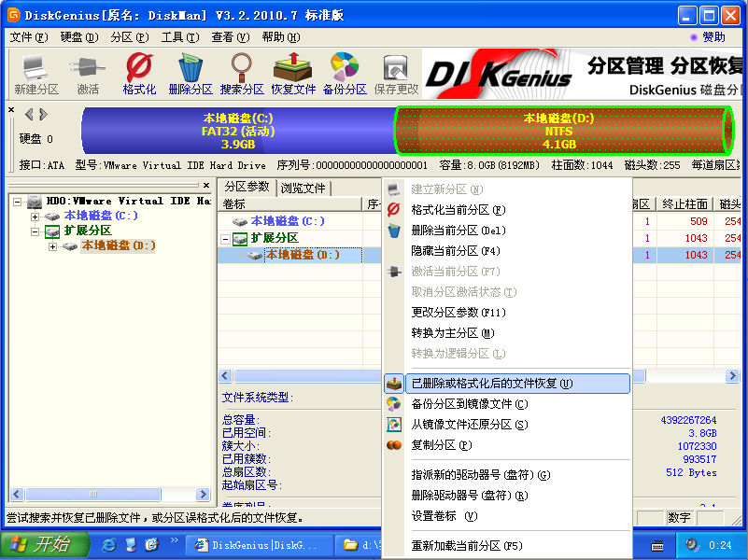The image size is (748, 560).
Task: Expand 本地磁盘(C:) node in left tree
Action: coord(35,217)
